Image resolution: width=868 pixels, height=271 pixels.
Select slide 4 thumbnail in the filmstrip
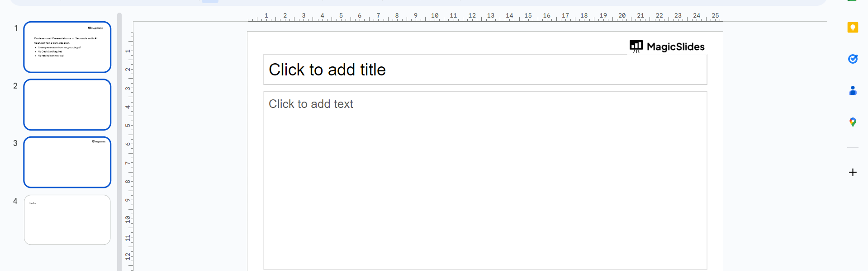67,220
